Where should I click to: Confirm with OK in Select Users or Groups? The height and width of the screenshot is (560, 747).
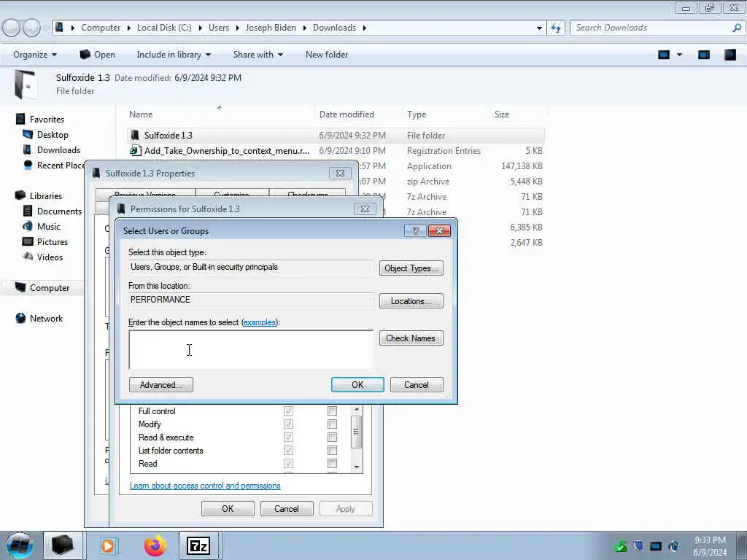tap(357, 385)
